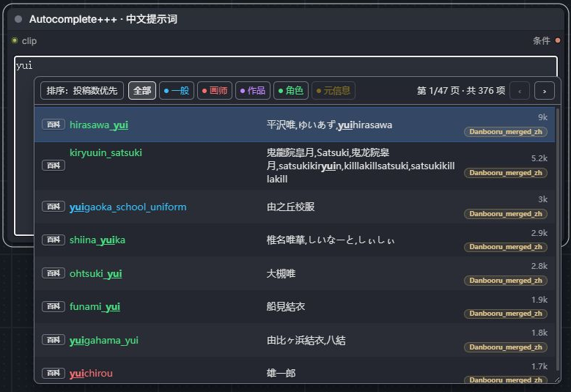Filter by 画师 category
This screenshot has height=392, width=571.
215,91
